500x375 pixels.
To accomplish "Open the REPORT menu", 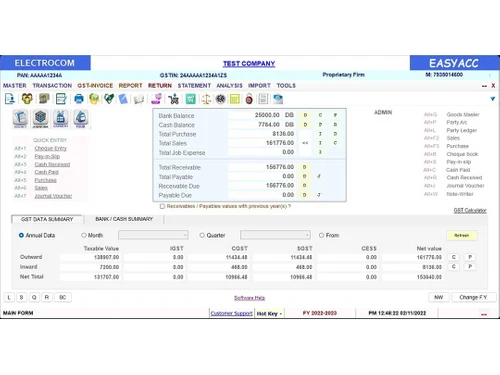I will coord(130,86).
